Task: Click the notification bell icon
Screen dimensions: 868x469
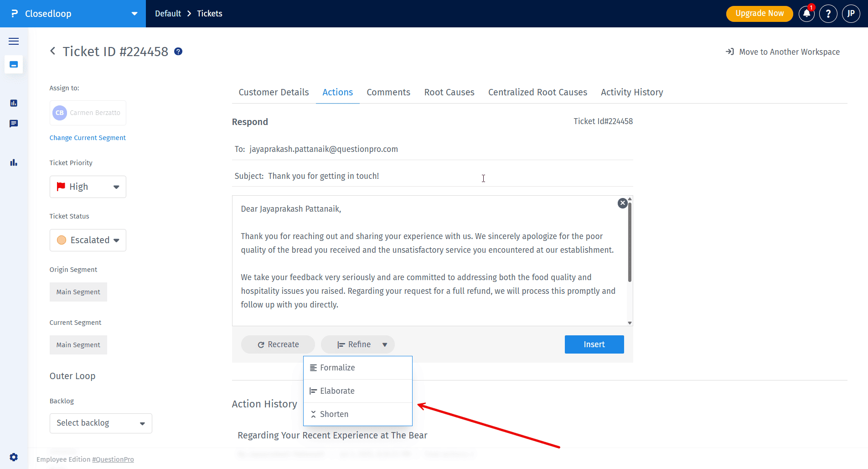Action: (806, 14)
